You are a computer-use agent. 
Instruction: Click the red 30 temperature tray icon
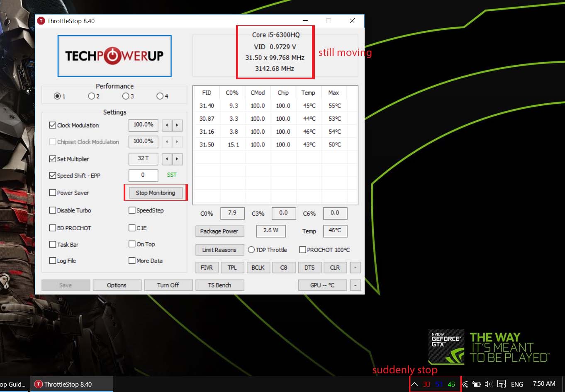(x=426, y=384)
